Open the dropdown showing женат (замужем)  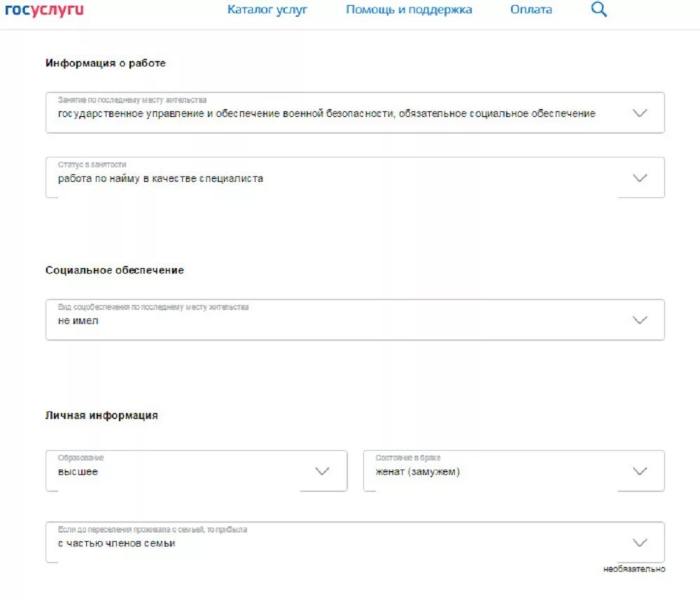coord(514,471)
